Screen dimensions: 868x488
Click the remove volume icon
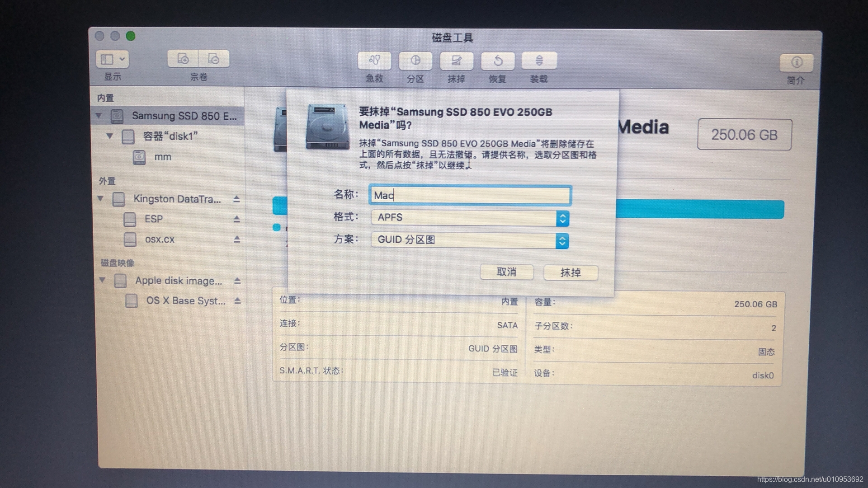(x=214, y=59)
